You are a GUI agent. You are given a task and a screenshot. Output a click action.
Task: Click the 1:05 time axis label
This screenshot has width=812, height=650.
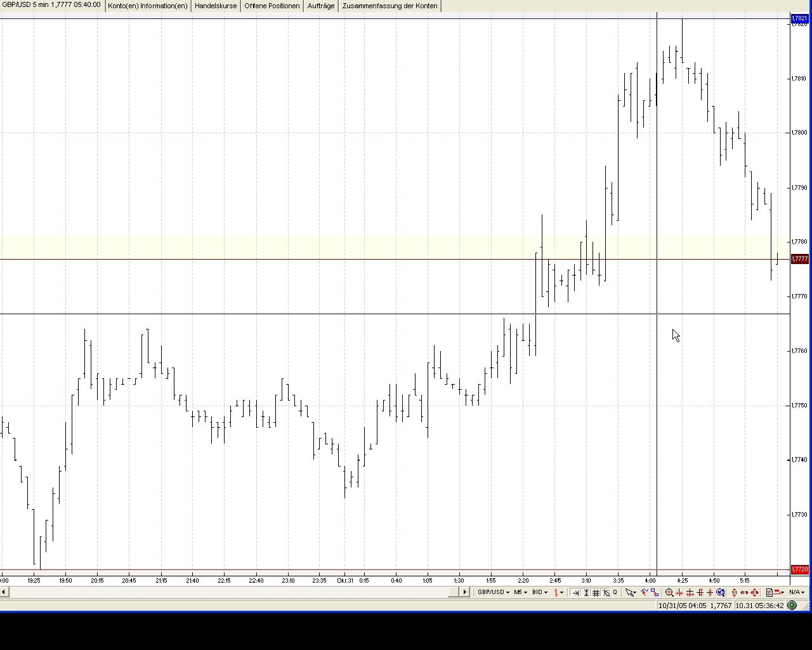point(427,580)
